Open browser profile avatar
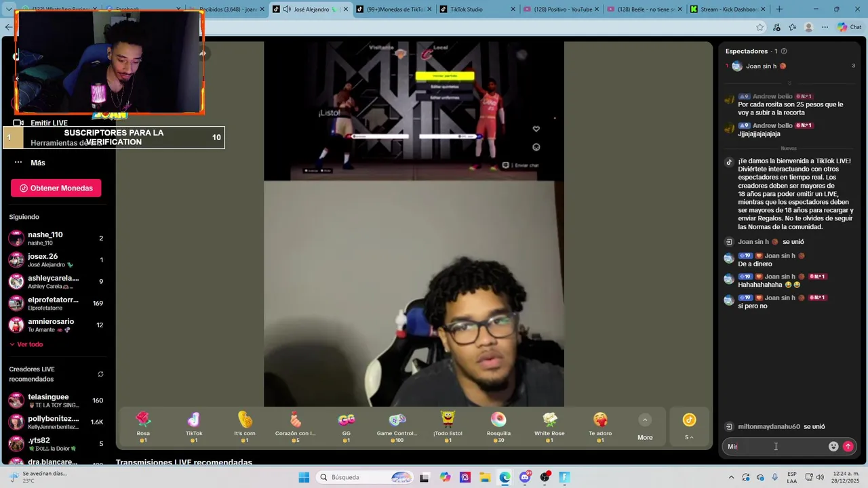The width and height of the screenshot is (868, 488). [808, 27]
